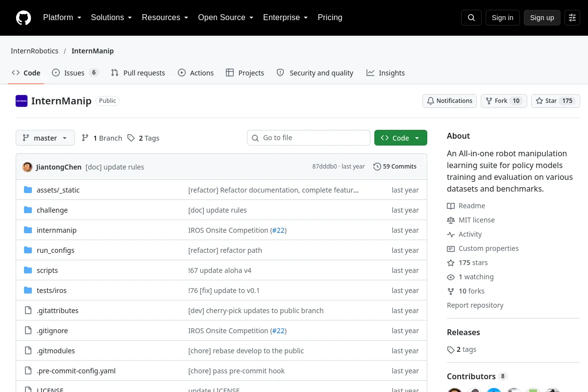The height and width of the screenshot is (392, 588).
Task: Expand the Resources menu
Action: pos(165,18)
